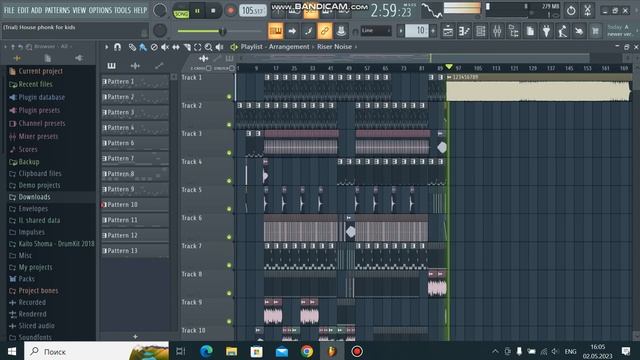Open the ADD menu

[x=36, y=10]
